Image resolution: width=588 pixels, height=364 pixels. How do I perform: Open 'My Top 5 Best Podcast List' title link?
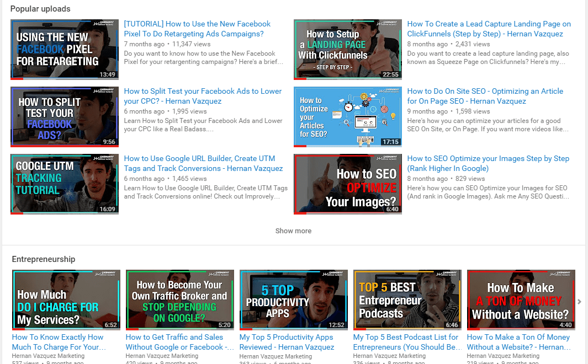click(407, 342)
